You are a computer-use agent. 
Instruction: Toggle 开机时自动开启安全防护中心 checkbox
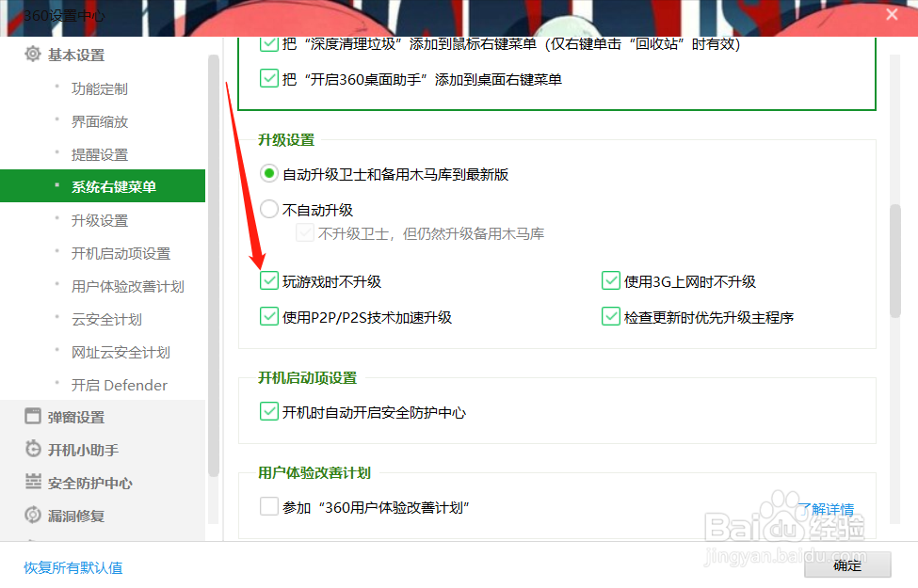coord(268,411)
